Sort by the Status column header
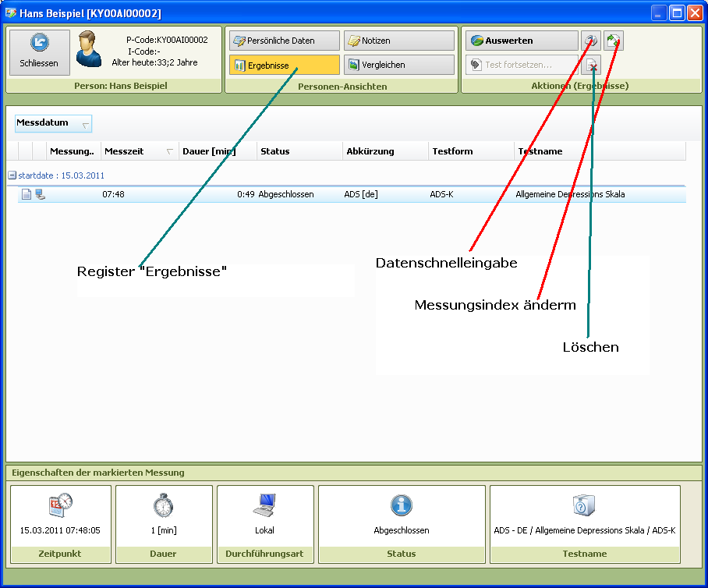 (x=299, y=151)
